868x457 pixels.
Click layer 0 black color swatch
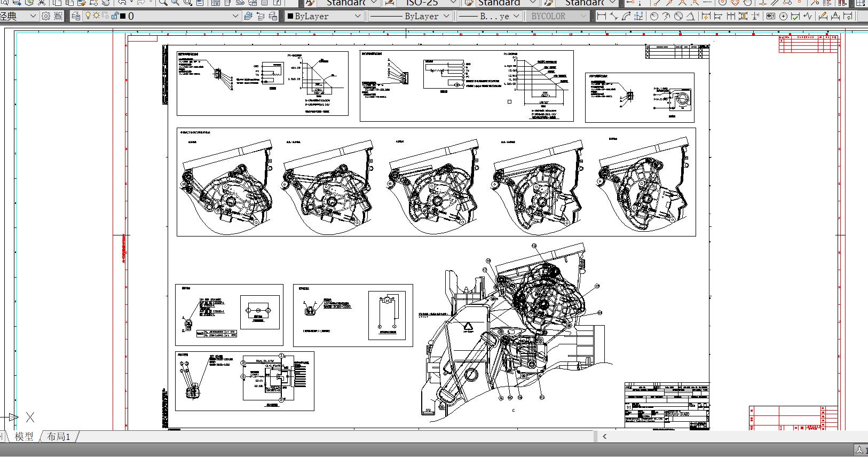(x=123, y=16)
